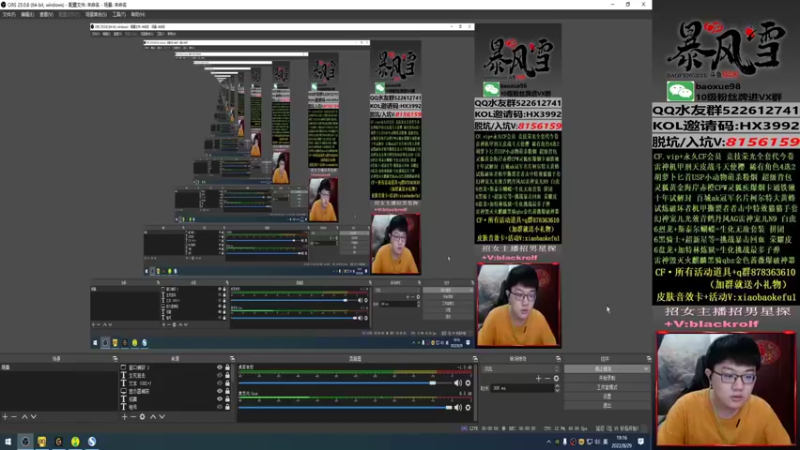800x450 pixels.
Task: Open source properties gear in Sources panel
Action: (x=142, y=417)
